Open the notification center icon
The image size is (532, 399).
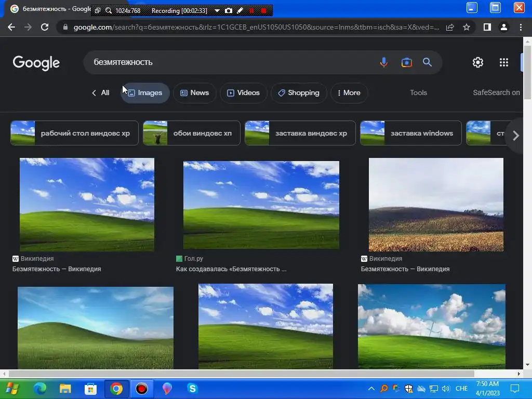point(515,389)
